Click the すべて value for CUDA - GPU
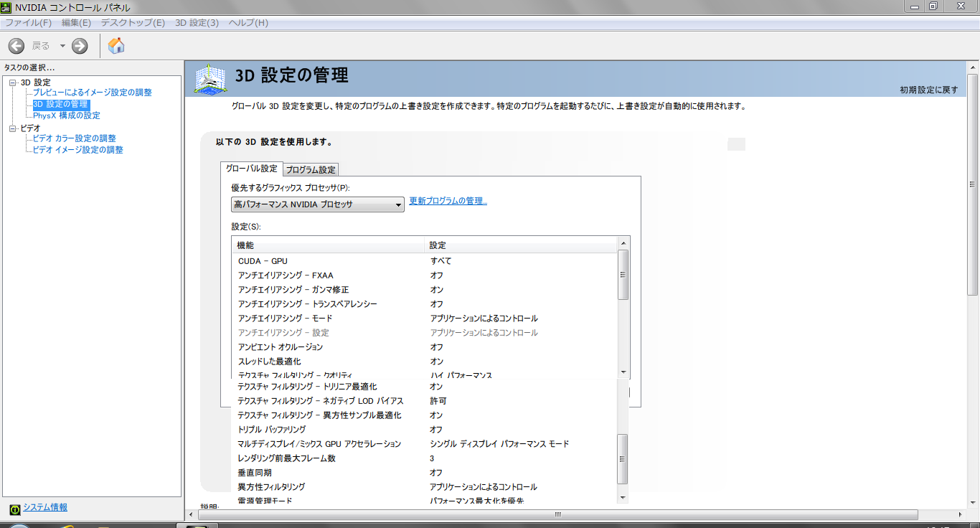This screenshot has width=980, height=528. coord(440,261)
